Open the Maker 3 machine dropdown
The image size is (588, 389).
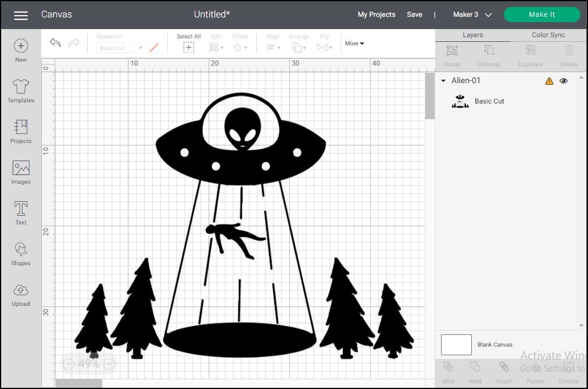[472, 15]
